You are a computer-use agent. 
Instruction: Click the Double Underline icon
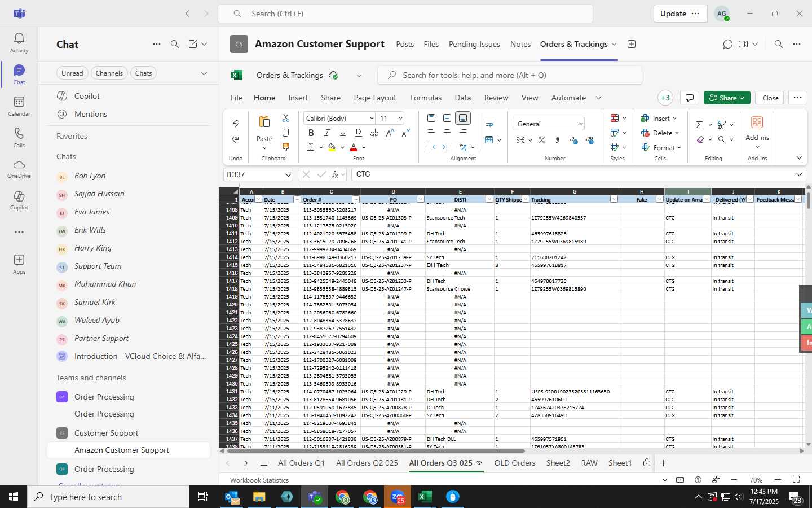(359, 133)
